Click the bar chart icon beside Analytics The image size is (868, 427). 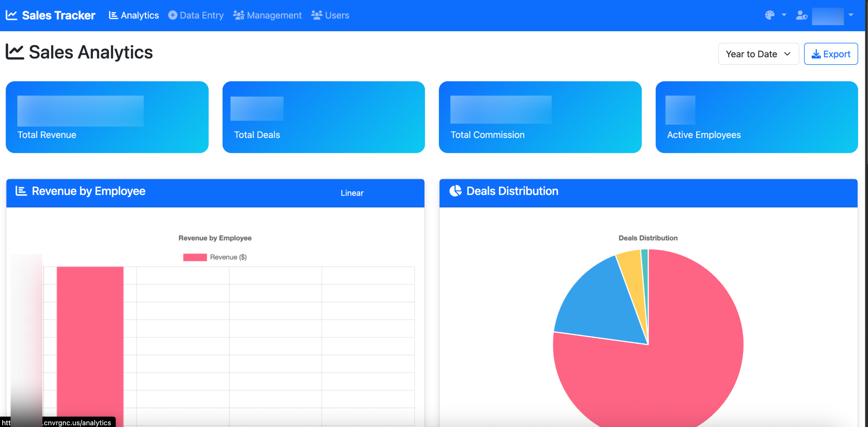click(x=113, y=15)
